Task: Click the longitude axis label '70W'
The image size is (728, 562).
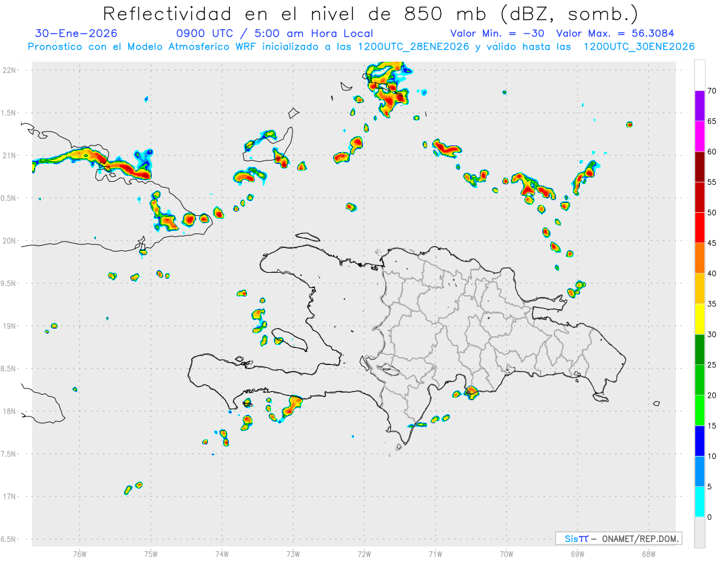Action: click(507, 554)
